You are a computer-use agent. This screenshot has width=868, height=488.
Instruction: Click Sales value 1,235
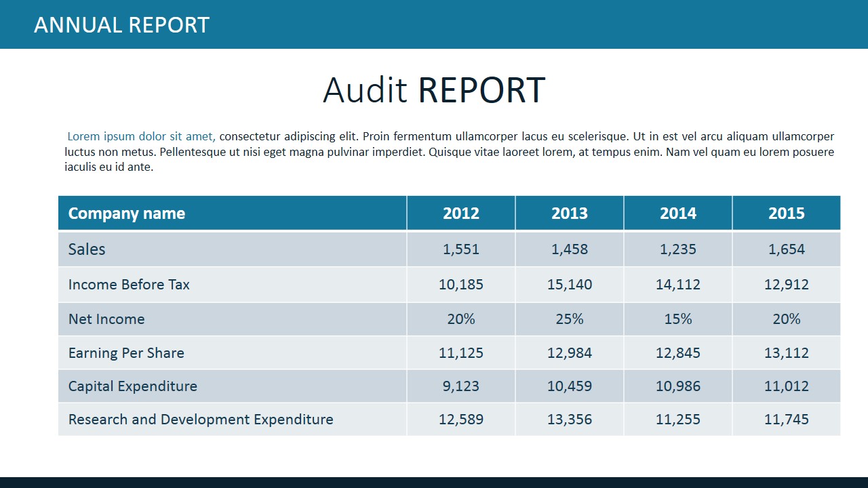678,249
